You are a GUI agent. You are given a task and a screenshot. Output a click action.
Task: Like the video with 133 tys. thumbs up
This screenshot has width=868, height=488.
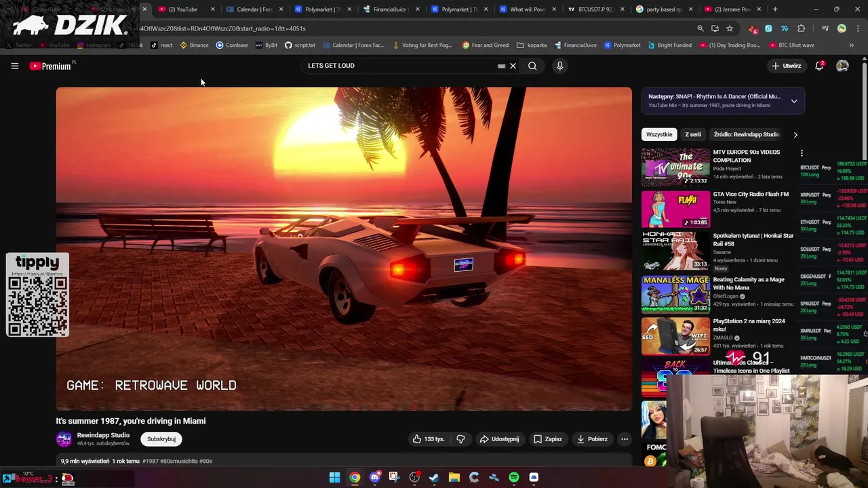[428, 439]
